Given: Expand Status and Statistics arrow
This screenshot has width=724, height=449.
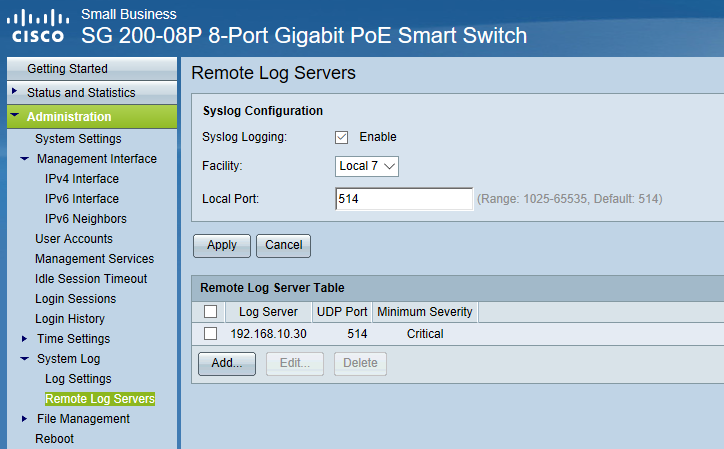Looking at the screenshot, I should click(x=14, y=91).
